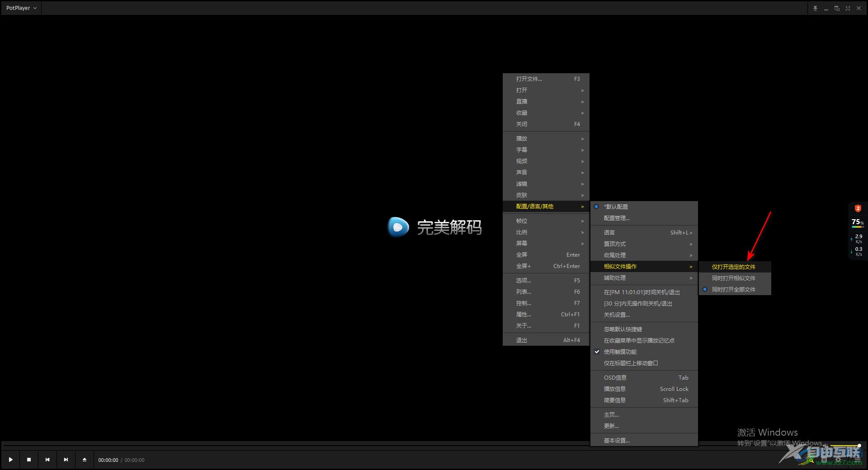Select 仅打开选定的文件 option
This screenshot has height=470, width=868.
pyautogui.click(x=735, y=267)
